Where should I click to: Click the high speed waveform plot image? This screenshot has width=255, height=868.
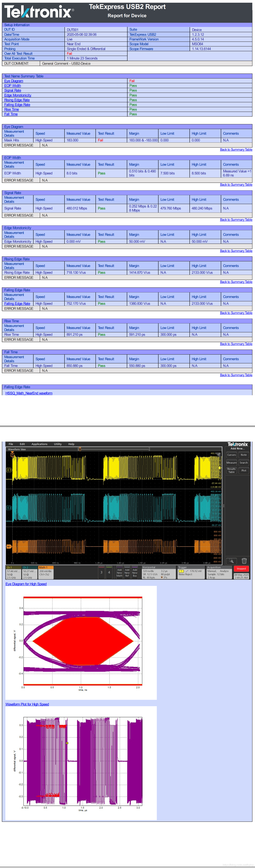(81, 763)
